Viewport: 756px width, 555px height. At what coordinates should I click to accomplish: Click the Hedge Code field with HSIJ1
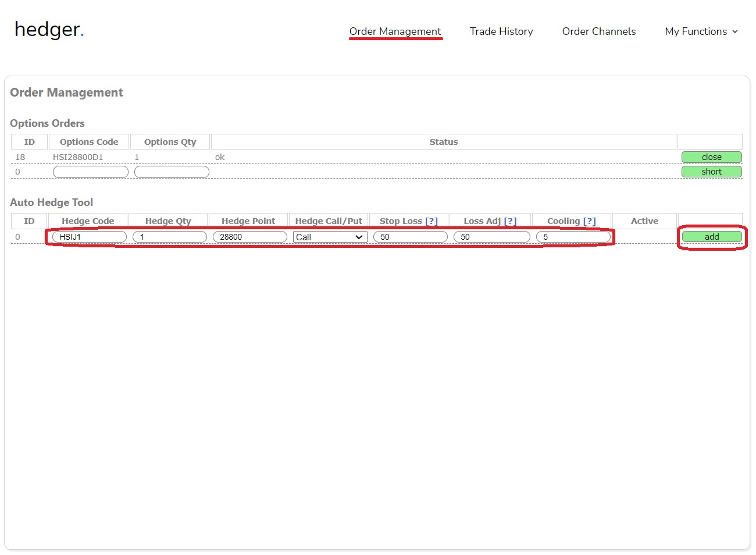[x=90, y=237]
